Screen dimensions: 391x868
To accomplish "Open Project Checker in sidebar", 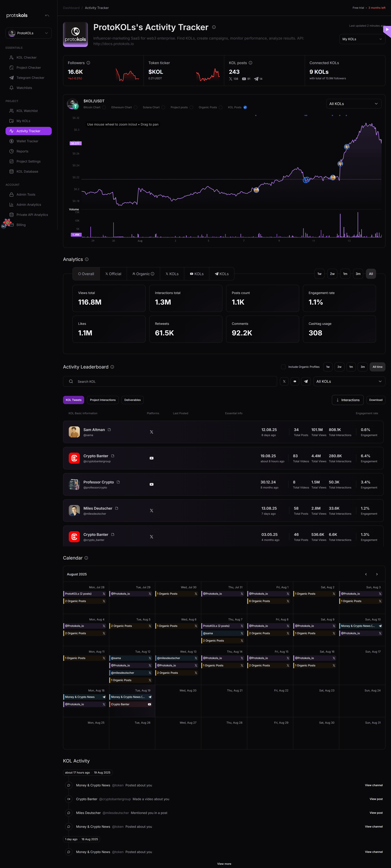I will click(x=29, y=68).
